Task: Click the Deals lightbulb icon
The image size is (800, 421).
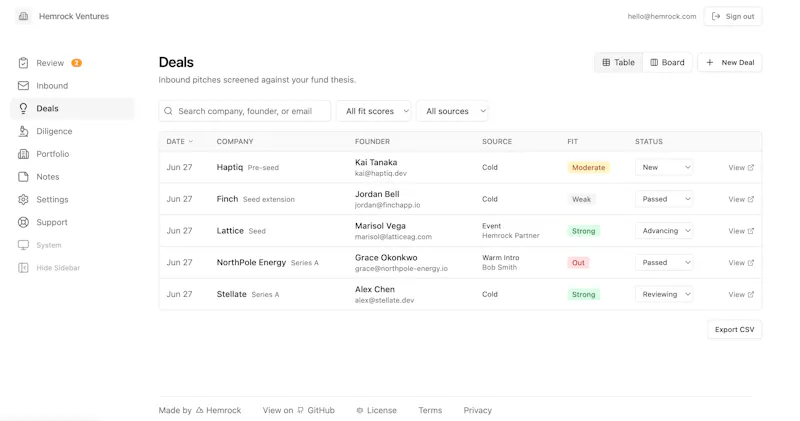Action: coord(23,108)
